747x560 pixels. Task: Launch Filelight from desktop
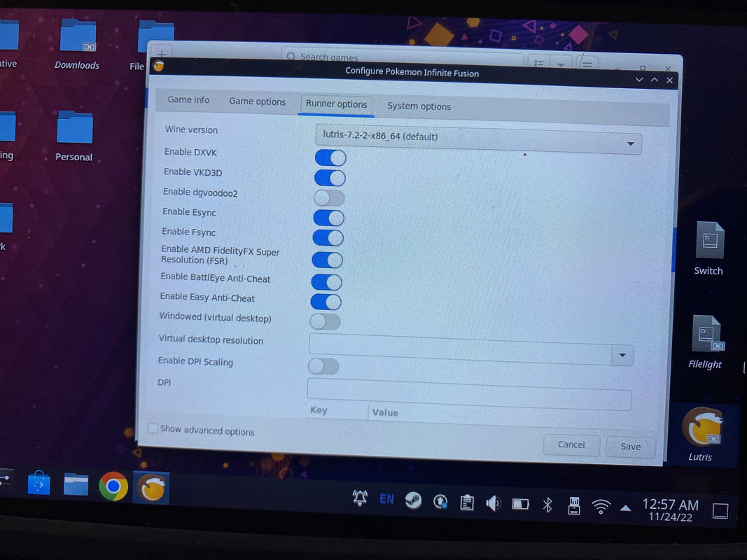coord(706,342)
